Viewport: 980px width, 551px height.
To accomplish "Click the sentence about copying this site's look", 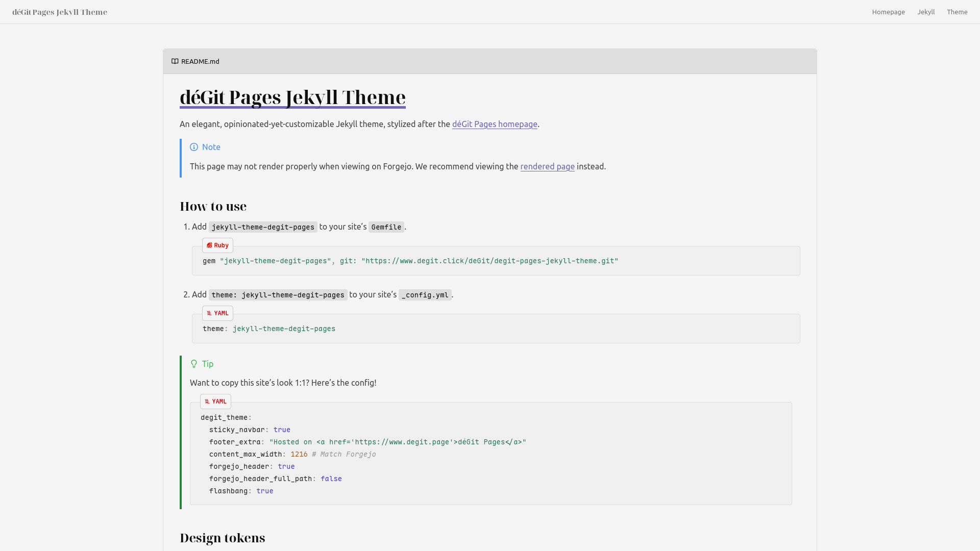I will [283, 383].
